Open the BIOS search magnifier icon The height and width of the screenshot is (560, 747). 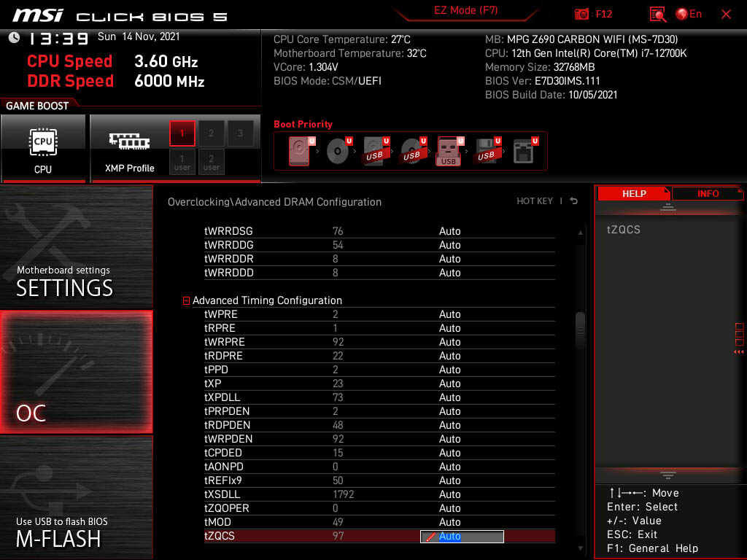pyautogui.click(x=657, y=14)
